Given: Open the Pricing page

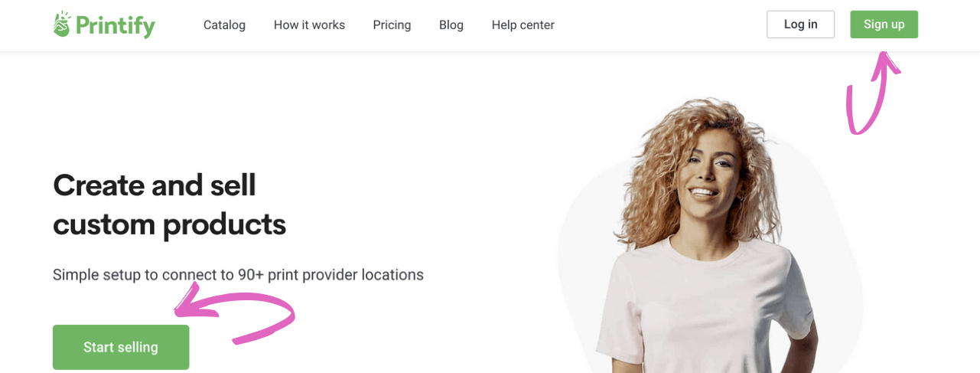Looking at the screenshot, I should (x=392, y=25).
